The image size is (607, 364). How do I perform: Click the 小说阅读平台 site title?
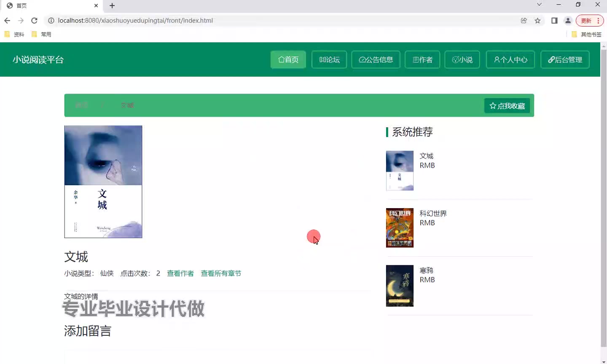tap(38, 60)
